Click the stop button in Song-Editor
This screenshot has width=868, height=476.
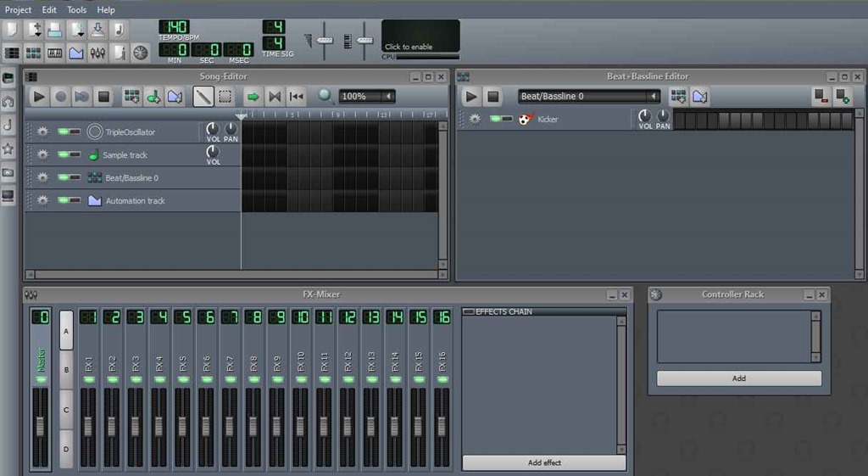(103, 97)
